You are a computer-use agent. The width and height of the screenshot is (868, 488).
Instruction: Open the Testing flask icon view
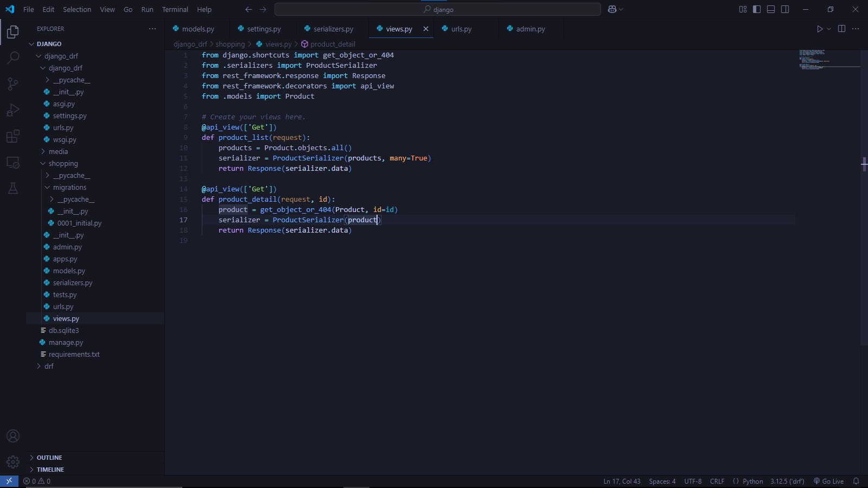(x=13, y=188)
